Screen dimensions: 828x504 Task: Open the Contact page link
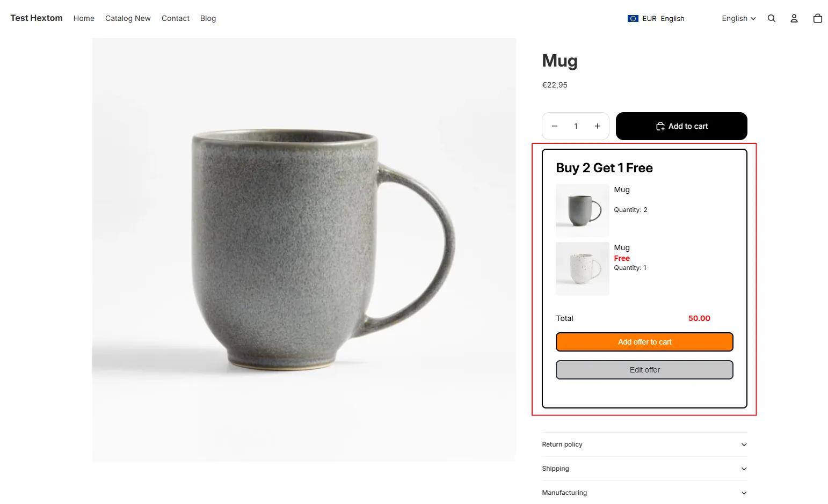[176, 18]
